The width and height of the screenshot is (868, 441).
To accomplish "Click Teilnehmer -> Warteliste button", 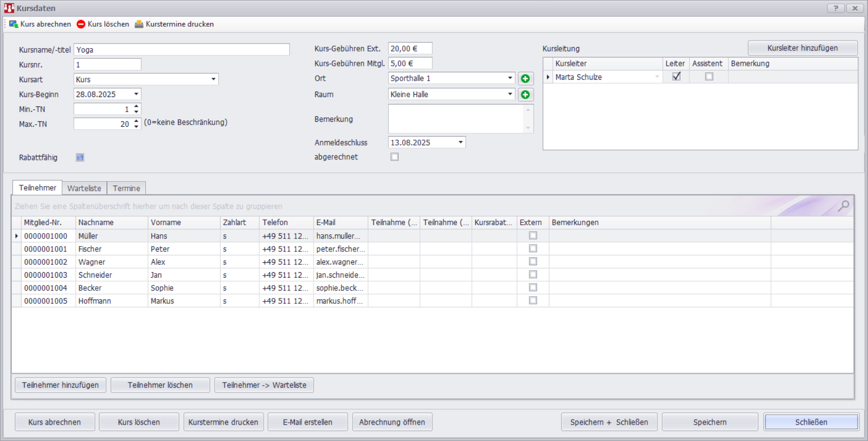I will click(x=264, y=385).
